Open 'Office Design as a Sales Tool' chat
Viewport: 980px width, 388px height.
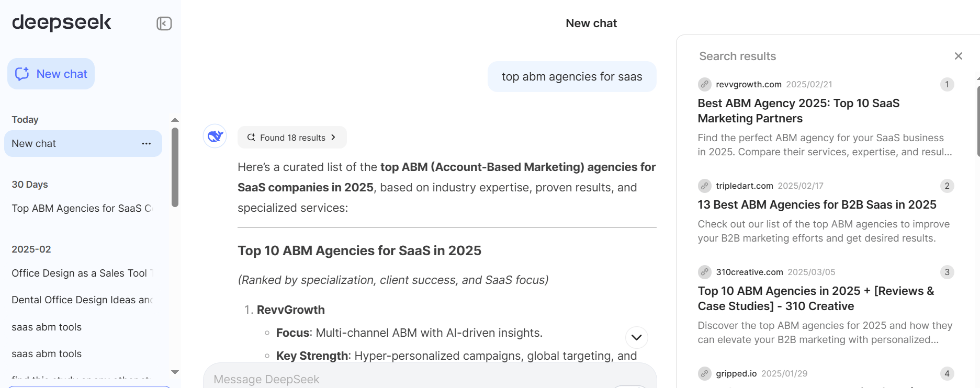(83, 273)
